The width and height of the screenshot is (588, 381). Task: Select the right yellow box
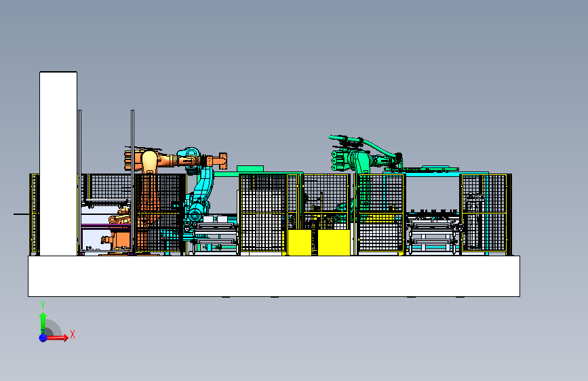pyautogui.click(x=334, y=243)
